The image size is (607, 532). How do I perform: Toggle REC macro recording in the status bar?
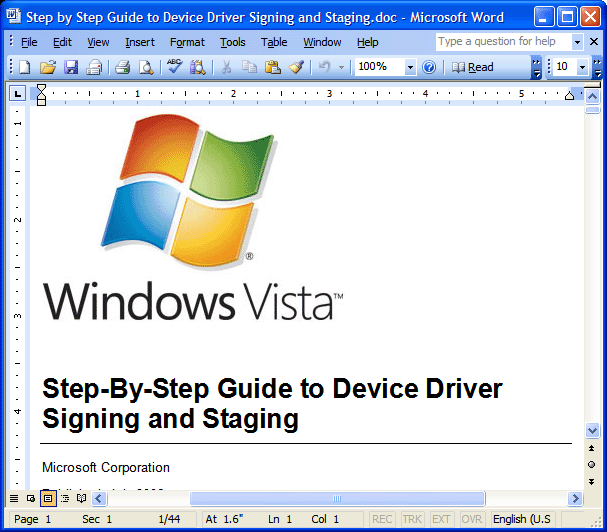(382, 520)
